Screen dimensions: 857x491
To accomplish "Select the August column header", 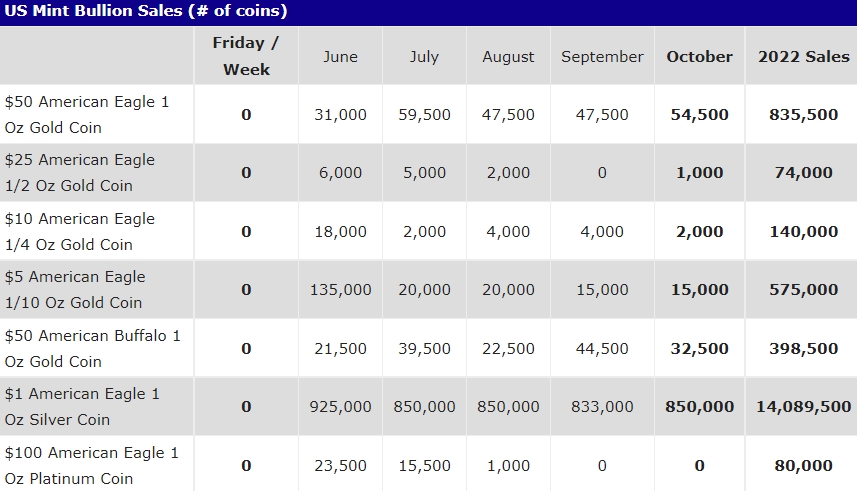I will (508, 57).
